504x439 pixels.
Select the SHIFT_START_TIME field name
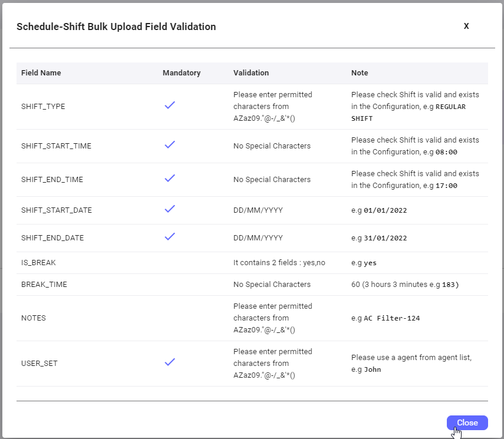56,146
